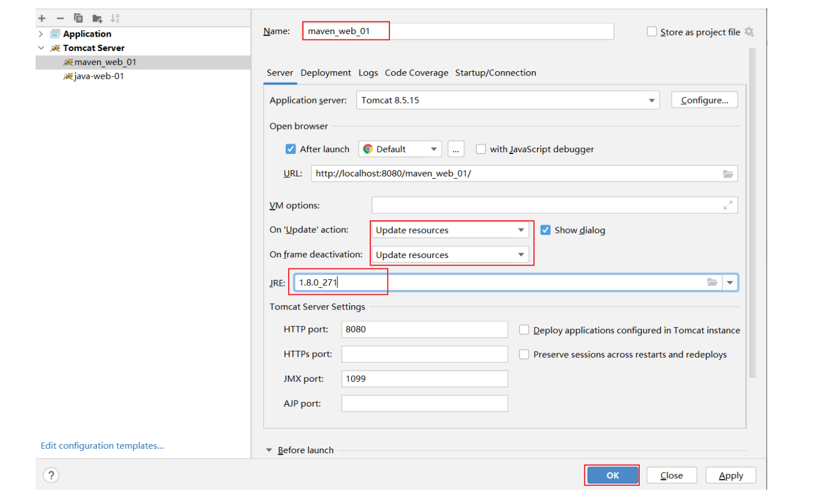Image resolution: width=814 pixels, height=504 pixels.
Task: Browse folder icon in JRE field
Action: (x=712, y=283)
